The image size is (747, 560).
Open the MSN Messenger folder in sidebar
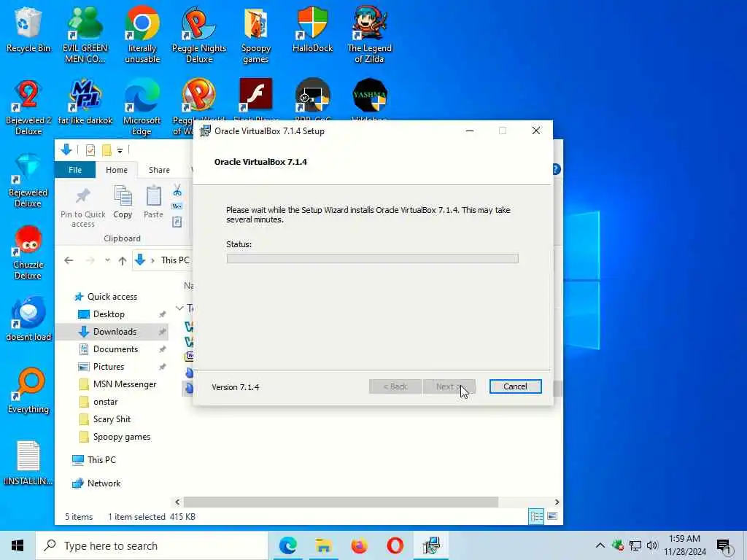117,384
